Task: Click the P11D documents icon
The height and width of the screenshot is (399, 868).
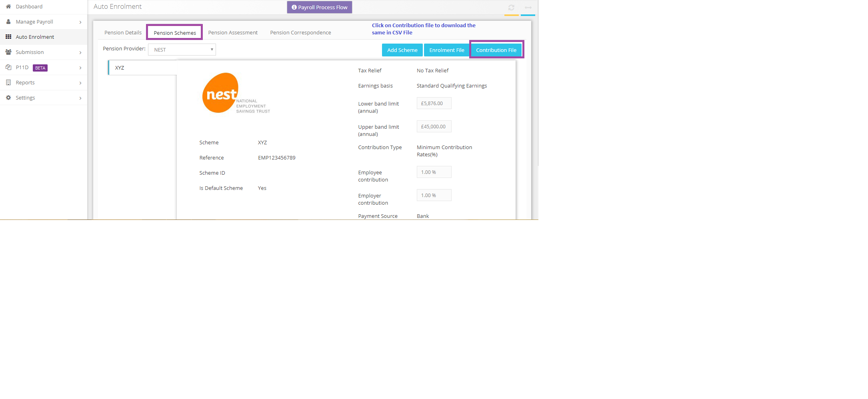Action: tap(8, 67)
